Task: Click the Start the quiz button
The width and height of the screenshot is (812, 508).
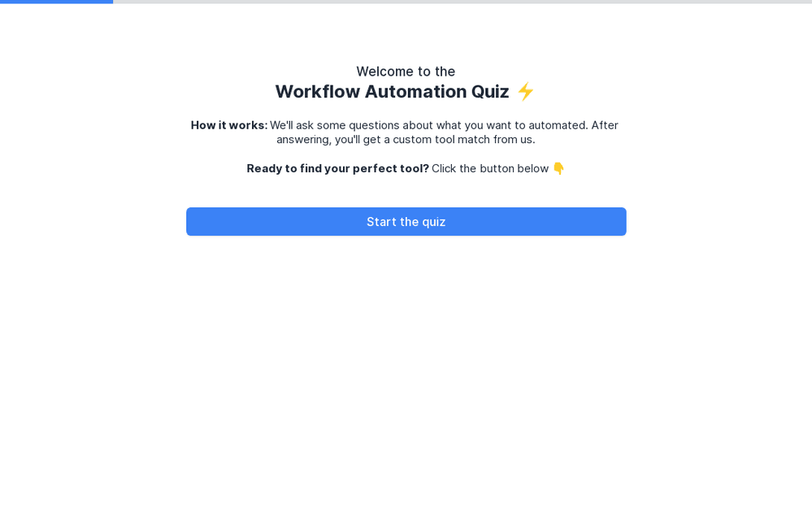Action: pyautogui.click(x=406, y=222)
